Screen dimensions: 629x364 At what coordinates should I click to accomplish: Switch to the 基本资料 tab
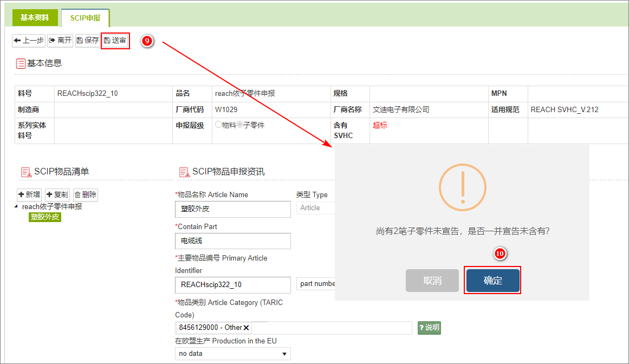(35, 18)
